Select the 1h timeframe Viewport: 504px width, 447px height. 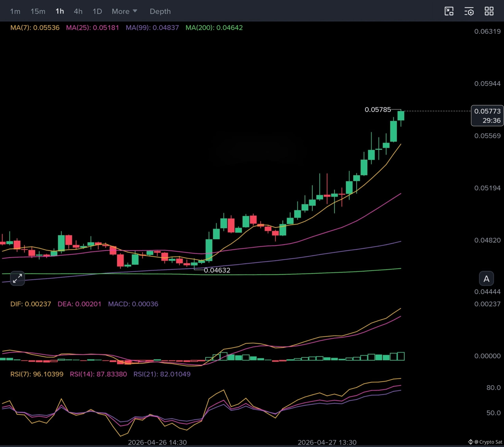click(x=60, y=11)
